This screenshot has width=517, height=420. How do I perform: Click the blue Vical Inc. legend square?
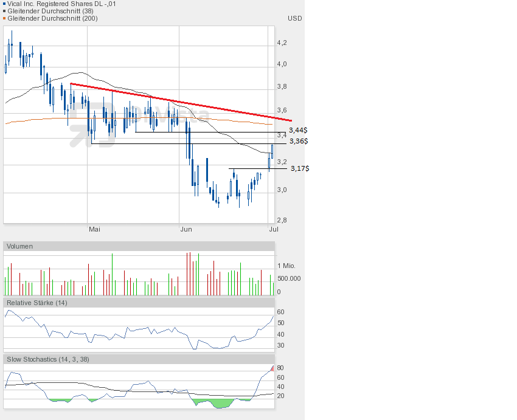(4, 4)
